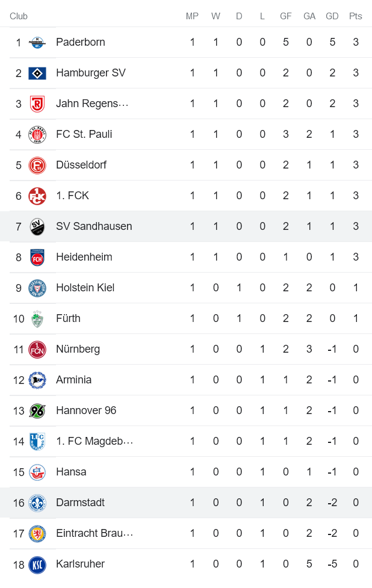
Task: Click the Darmstadt club badge
Action: [x=36, y=503]
